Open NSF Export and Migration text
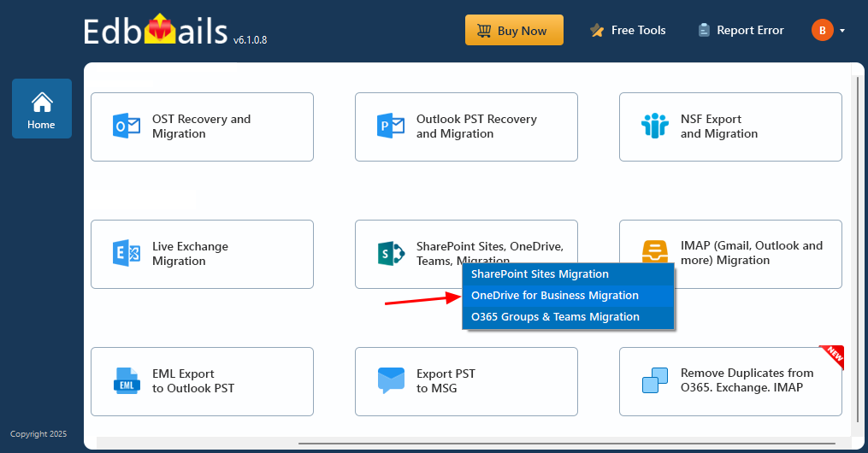Image resolution: width=868 pixels, height=453 pixels. point(719,126)
